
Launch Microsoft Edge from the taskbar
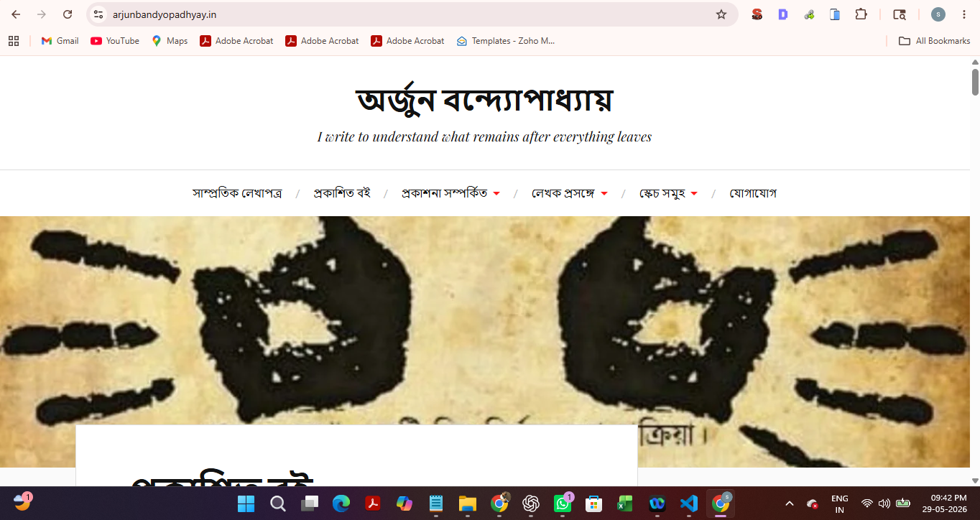(x=341, y=503)
